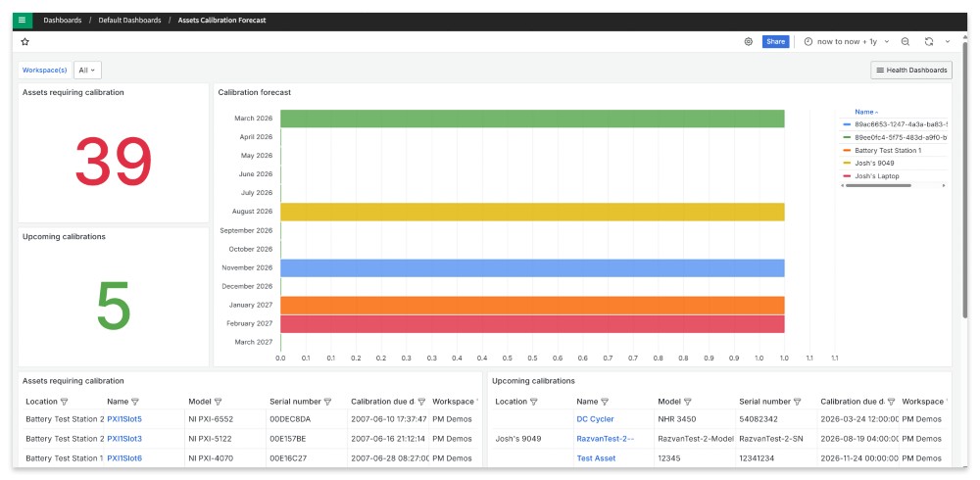The image size is (980, 480).
Task: Select the NI PXI-6552 model cell
Action: tap(226, 419)
